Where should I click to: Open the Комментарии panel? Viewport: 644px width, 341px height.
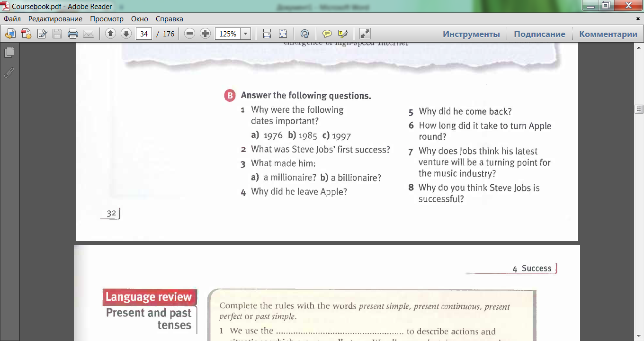pyautogui.click(x=608, y=34)
